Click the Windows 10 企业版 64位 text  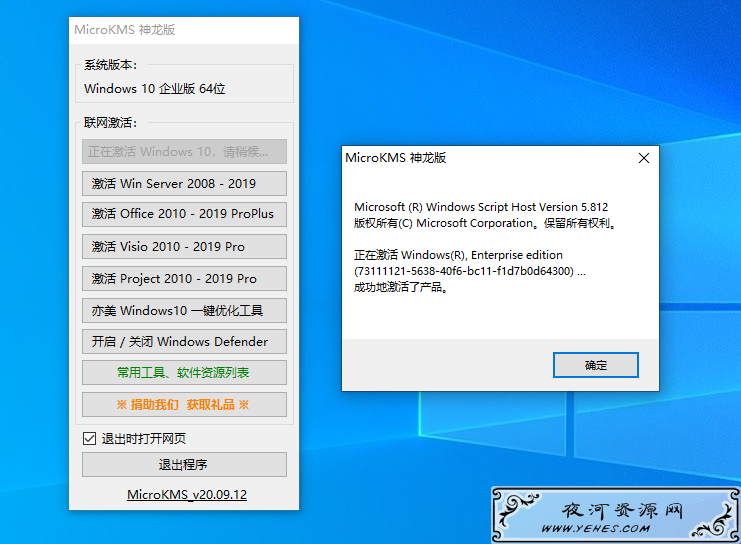(x=155, y=89)
